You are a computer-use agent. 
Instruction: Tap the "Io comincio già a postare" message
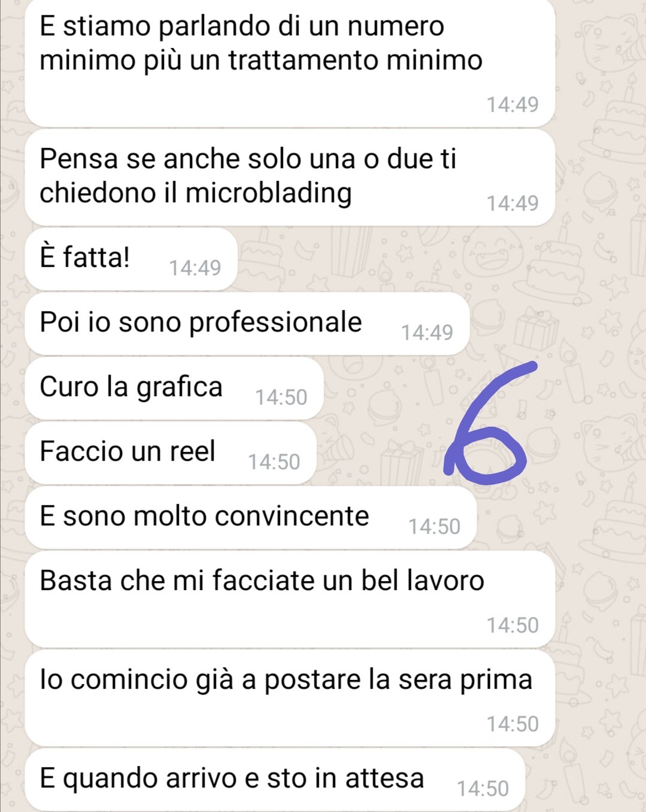click(290, 698)
